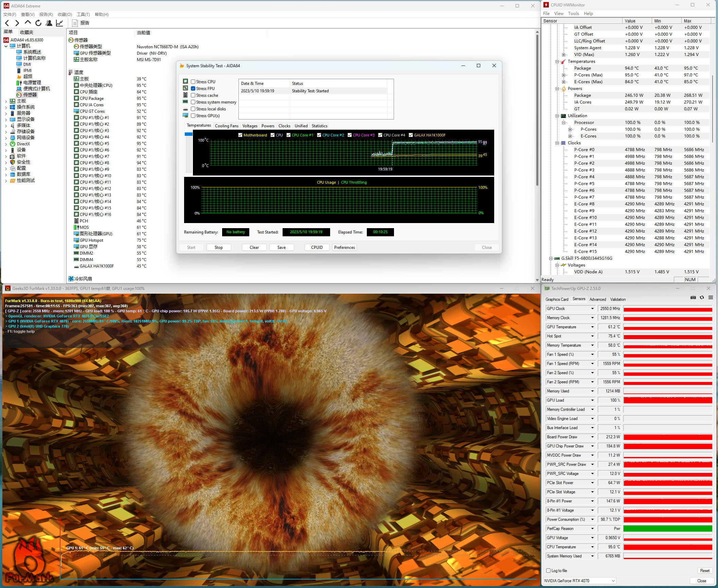The width and height of the screenshot is (718, 588).
Task: Select the 系统概述 tree item
Action: pos(32,52)
